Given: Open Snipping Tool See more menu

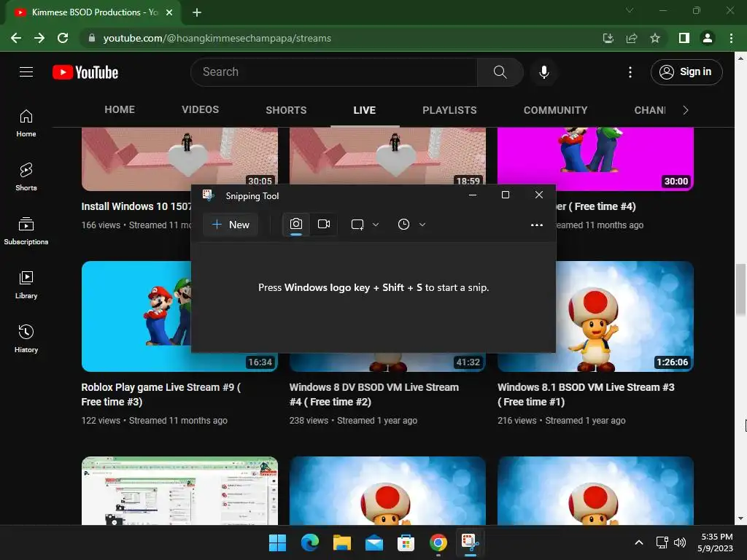Looking at the screenshot, I should [537, 225].
